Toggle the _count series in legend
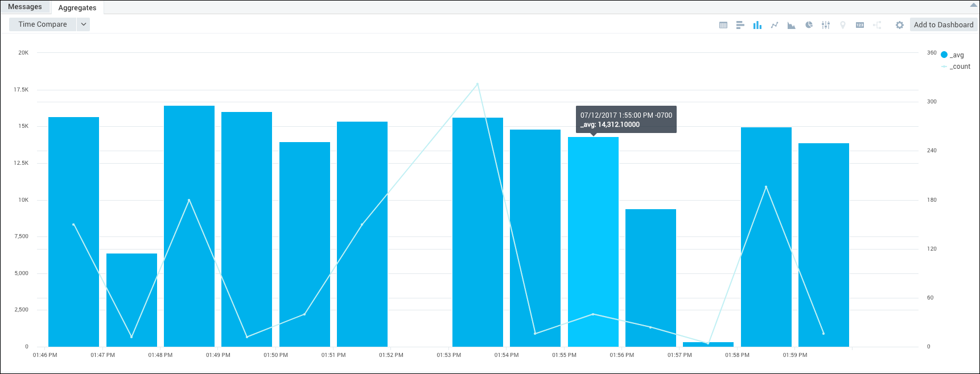Screen dimensions: 980x374 pyautogui.click(x=960, y=67)
